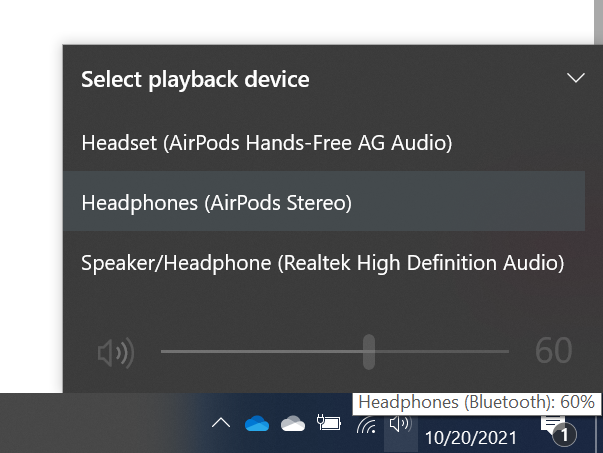Lower volume by clicking track left of handle
603x453 pixels.
pos(262,351)
